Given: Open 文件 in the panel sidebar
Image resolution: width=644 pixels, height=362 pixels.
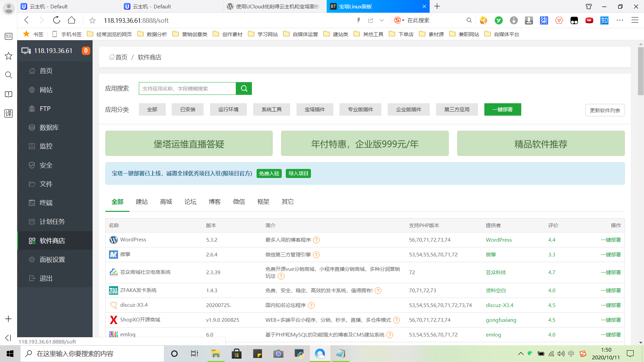Looking at the screenshot, I should (55, 184).
